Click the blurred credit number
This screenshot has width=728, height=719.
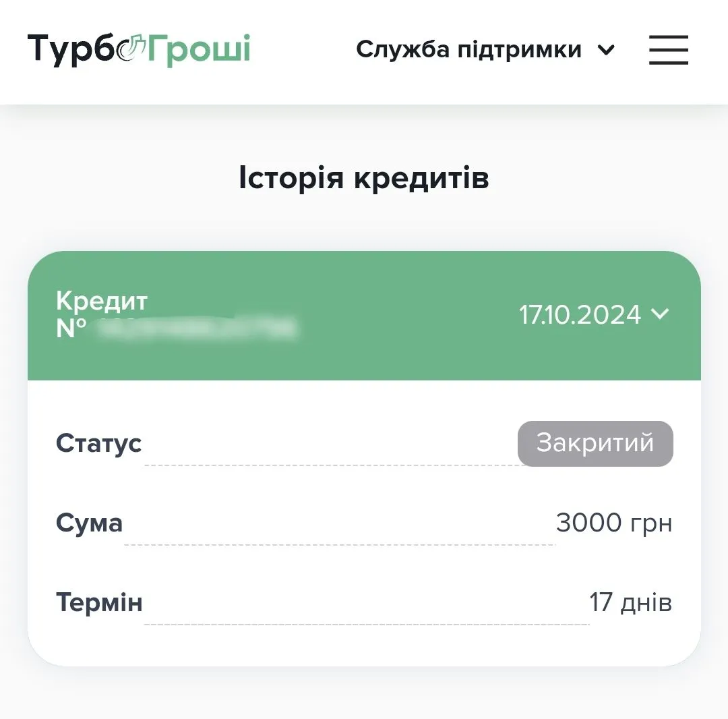tap(195, 328)
